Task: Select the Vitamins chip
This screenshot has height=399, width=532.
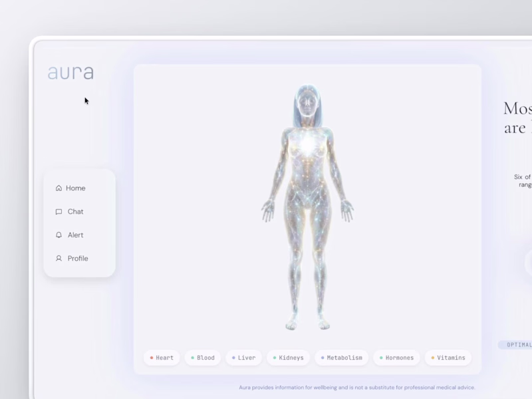Action: click(448, 358)
